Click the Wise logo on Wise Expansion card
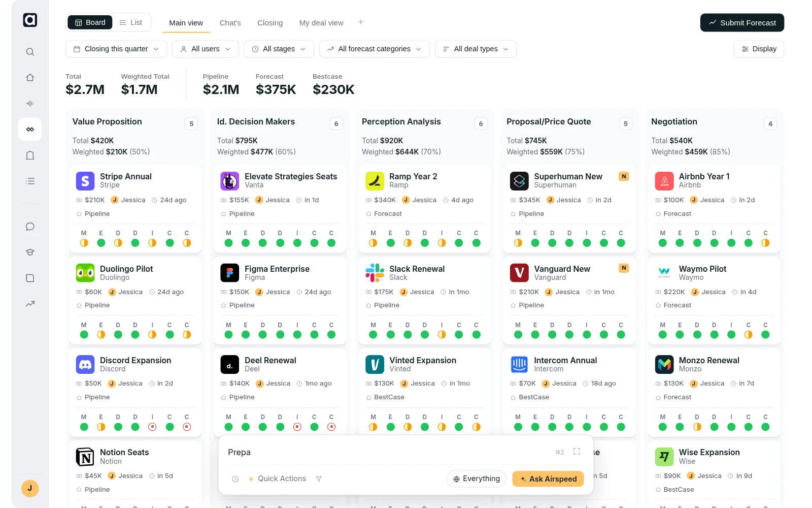 (x=664, y=457)
